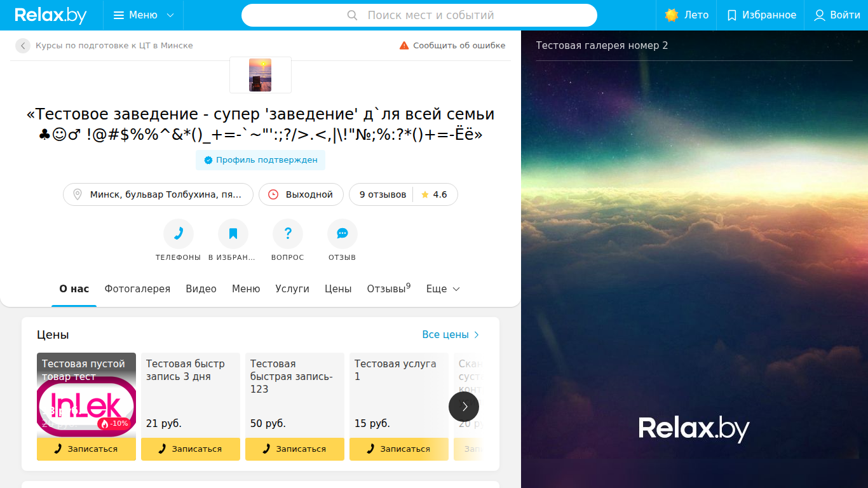Focus the Поиск мест и событий search field
The width and height of the screenshot is (868, 488).
click(x=419, y=15)
